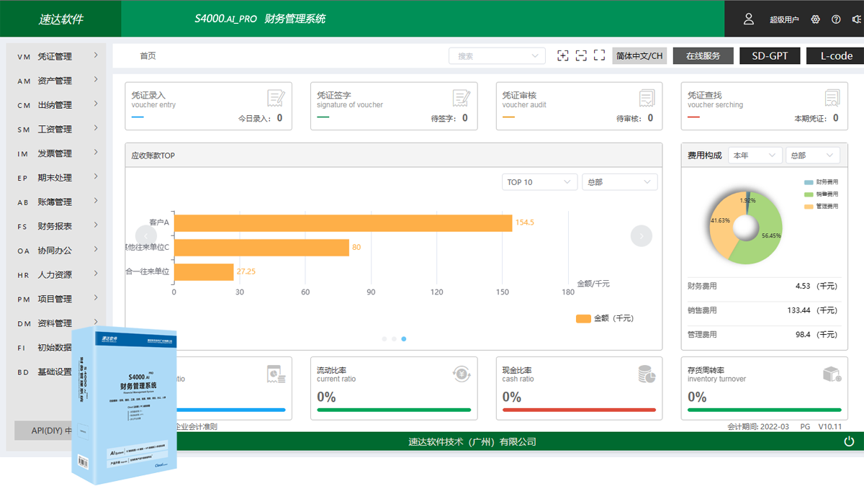Expand the 资产管理 chevron

click(96, 80)
